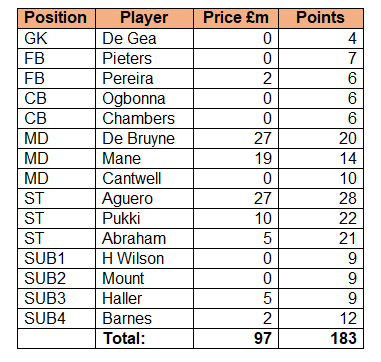The width and height of the screenshot is (381, 362).
Task: Click the De Gea player cell
Action: click(144, 38)
